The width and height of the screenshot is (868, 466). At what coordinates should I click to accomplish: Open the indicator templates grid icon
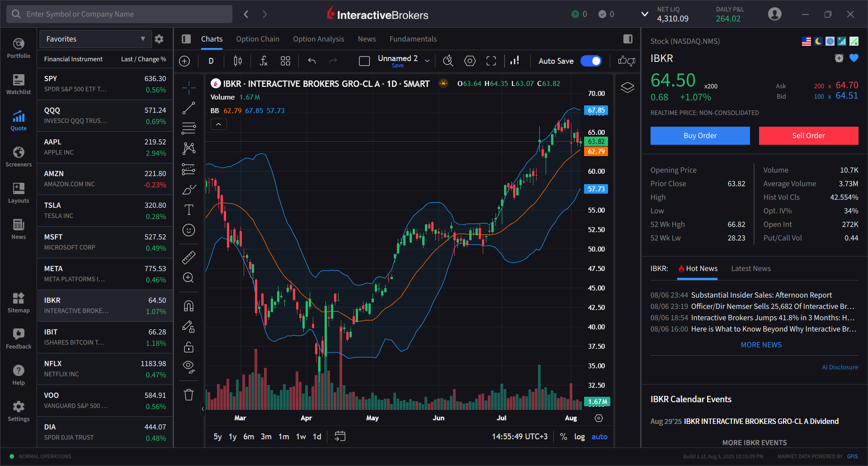click(285, 61)
